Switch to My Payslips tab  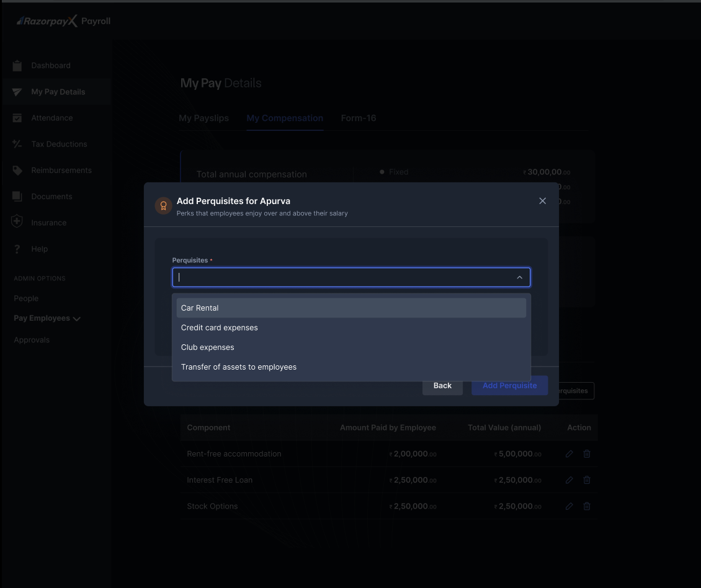coord(204,118)
